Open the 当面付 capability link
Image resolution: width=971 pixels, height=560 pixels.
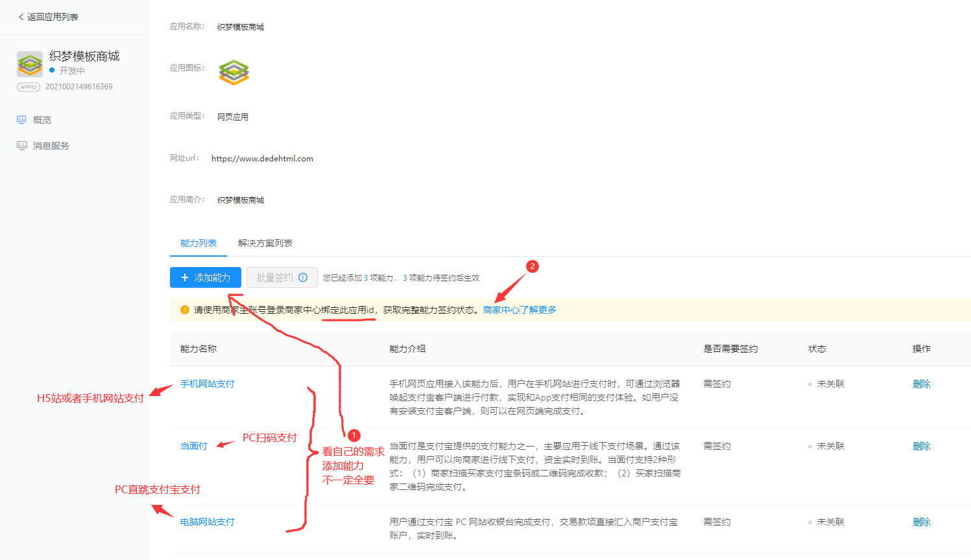click(193, 446)
